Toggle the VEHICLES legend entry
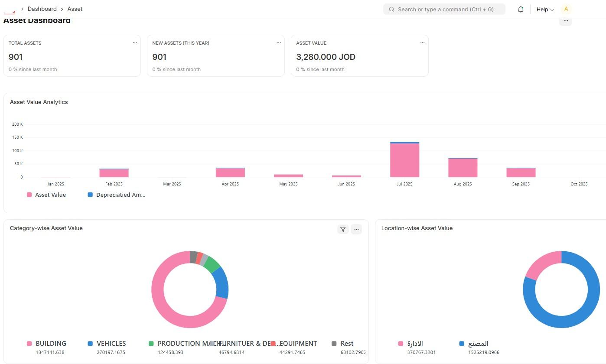Screen dimensions: 606x364 click(107, 344)
